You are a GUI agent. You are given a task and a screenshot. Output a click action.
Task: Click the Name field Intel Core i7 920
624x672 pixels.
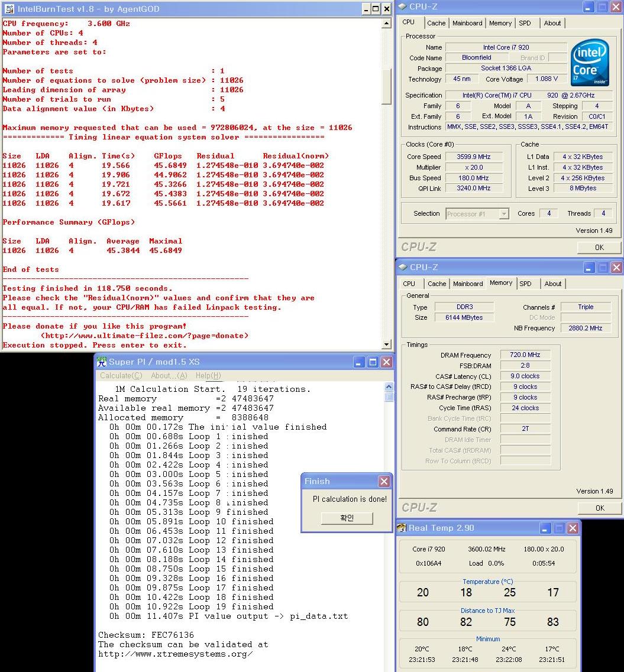(x=506, y=47)
